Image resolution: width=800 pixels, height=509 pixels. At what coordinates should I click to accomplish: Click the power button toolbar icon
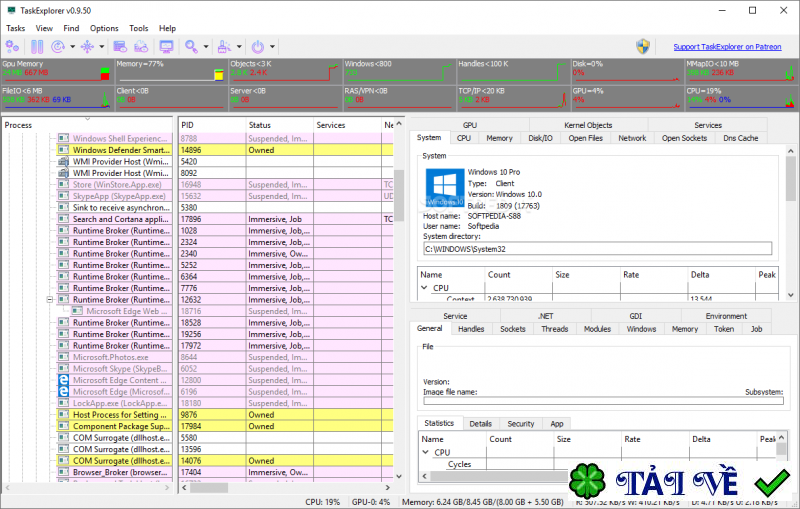[x=258, y=47]
